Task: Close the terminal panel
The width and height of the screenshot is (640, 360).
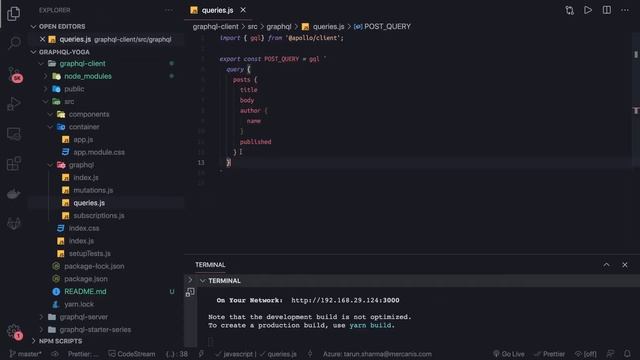Action: [625, 265]
